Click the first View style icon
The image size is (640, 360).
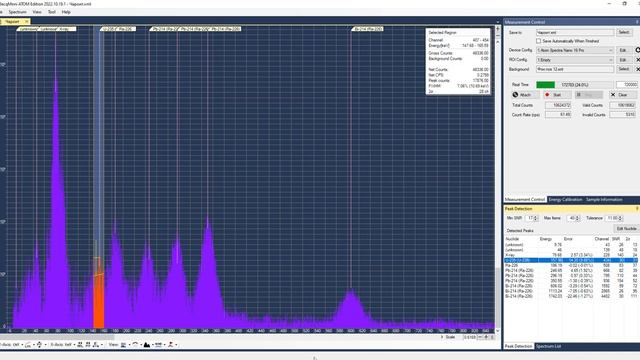coord(124,345)
